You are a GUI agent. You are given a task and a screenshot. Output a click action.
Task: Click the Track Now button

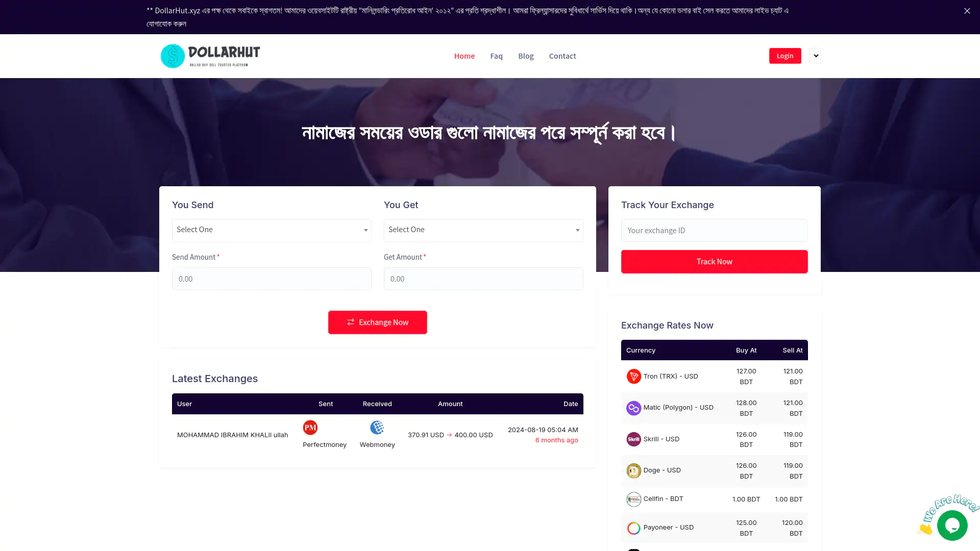(x=715, y=262)
